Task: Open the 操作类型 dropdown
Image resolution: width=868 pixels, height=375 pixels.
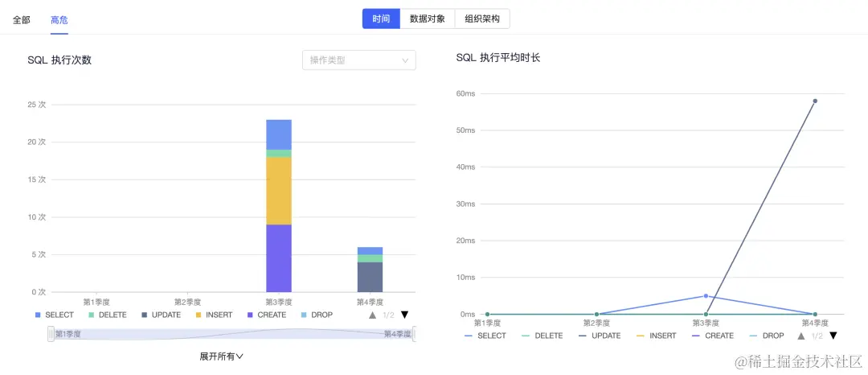Action: coord(358,60)
